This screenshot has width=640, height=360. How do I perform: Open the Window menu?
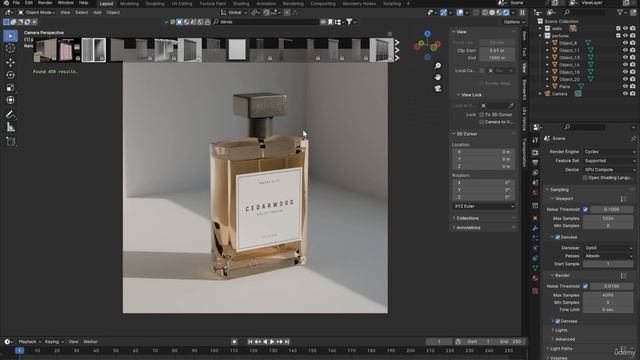coord(65,3)
